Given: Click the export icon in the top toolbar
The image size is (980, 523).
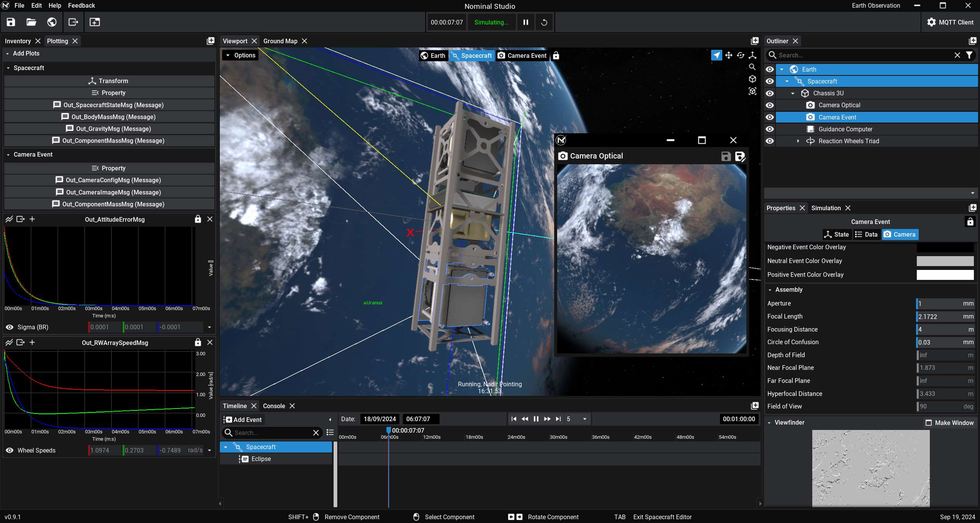Looking at the screenshot, I should tap(73, 22).
